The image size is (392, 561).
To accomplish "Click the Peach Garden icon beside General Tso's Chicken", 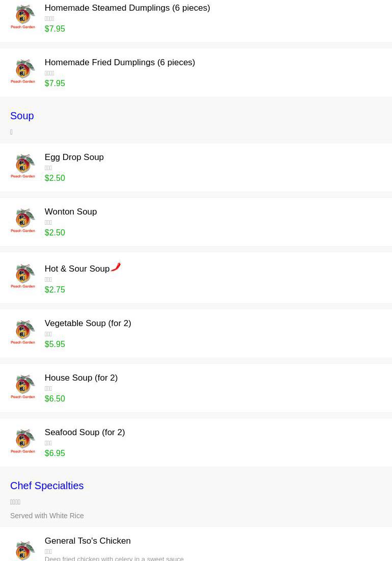I will pyautogui.click(x=23, y=549).
